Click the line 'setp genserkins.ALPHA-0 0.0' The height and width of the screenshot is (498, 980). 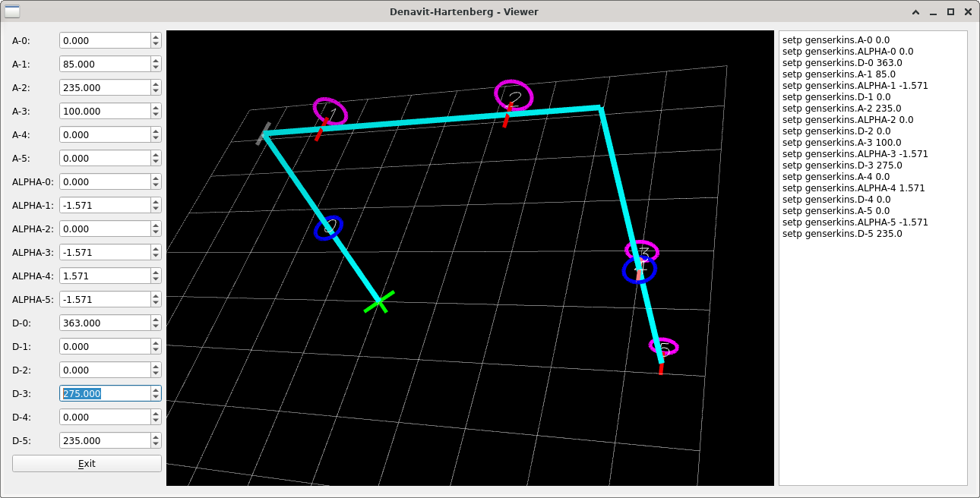click(x=848, y=52)
